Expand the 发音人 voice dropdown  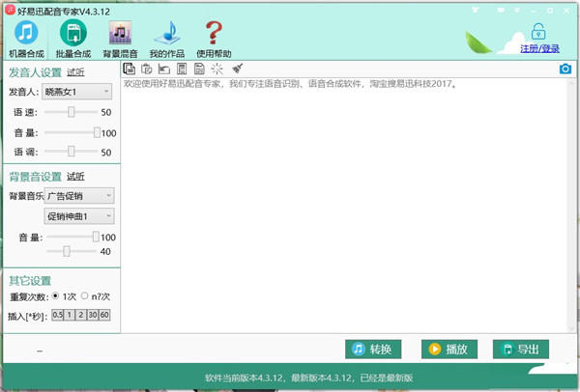[106, 91]
